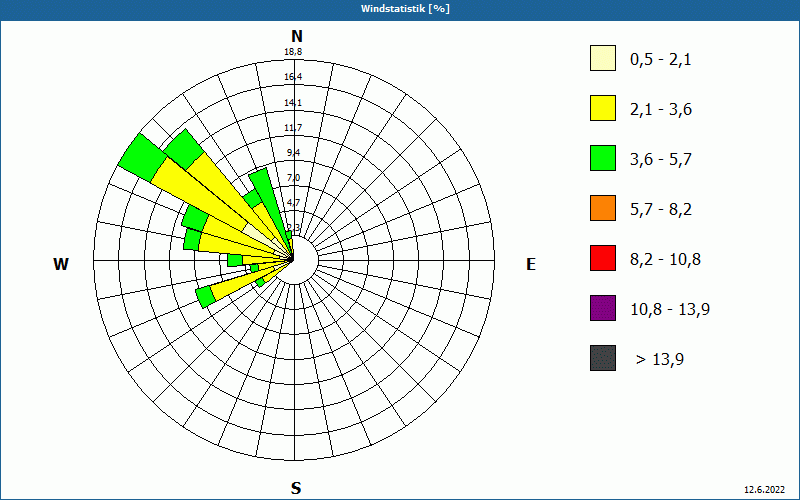Screen dimensions: 800x500
Task: Click the 9,4 radial axis value
Action: [x=293, y=153]
